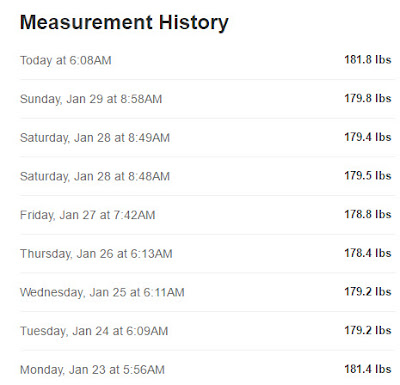400x385 pixels.
Task: Click the Tuesday 179.2 lbs weight value
Action: [368, 330]
